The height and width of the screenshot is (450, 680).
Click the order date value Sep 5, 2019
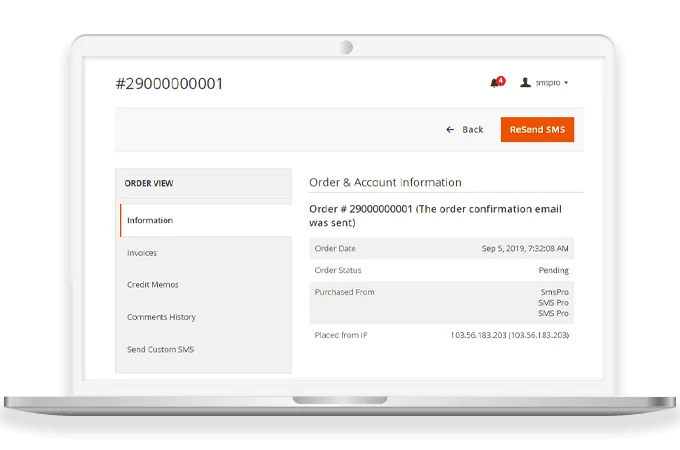tap(525, 248)
